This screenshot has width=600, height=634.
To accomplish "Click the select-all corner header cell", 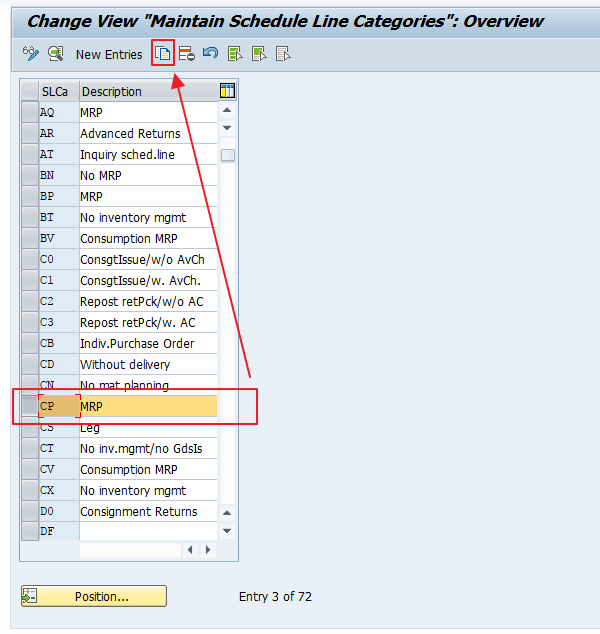I will coord(30,91).
